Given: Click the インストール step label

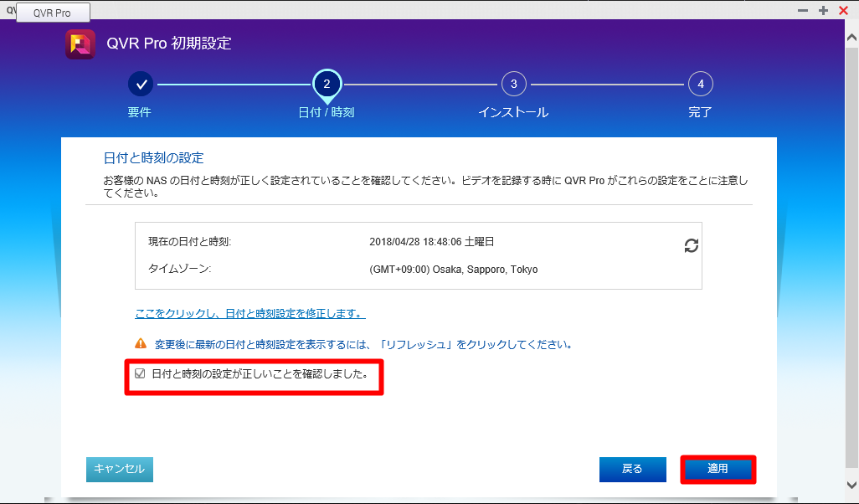Looking at the screenshot, I should pos(513,112).
